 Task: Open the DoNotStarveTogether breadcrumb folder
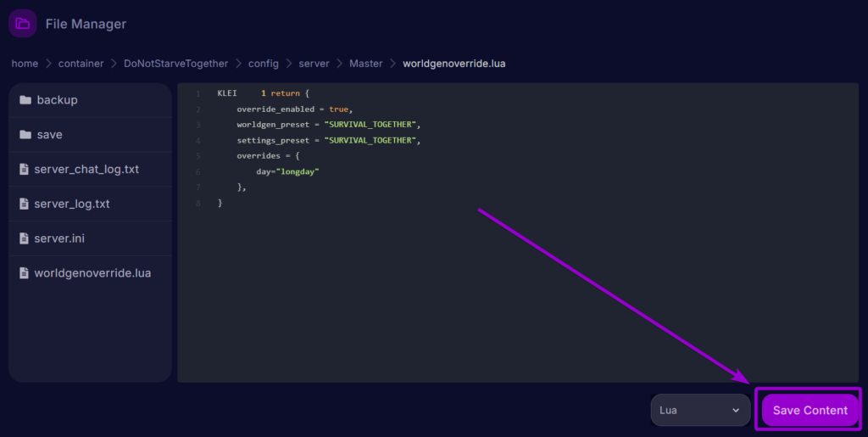pos(176,64)
